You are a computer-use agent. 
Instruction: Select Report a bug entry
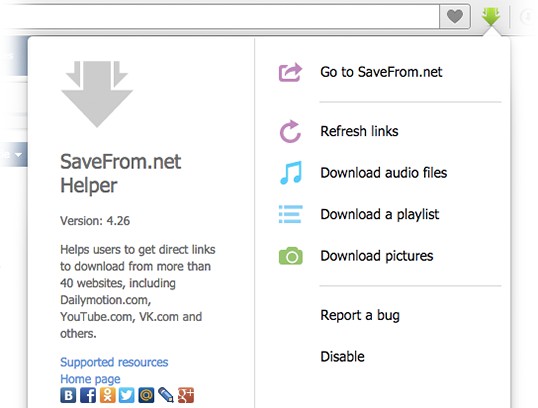360,315
